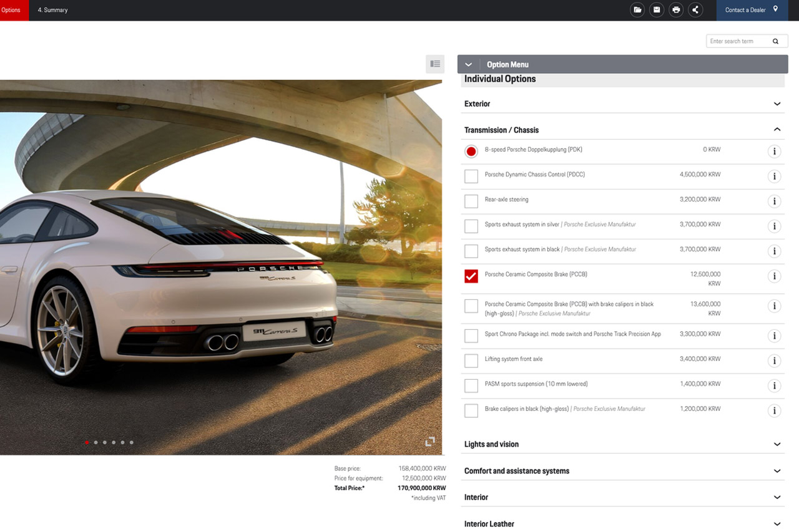Click the dealer location pin icon
This screenshot has width=799, height=532.
(x=775, y=9)
